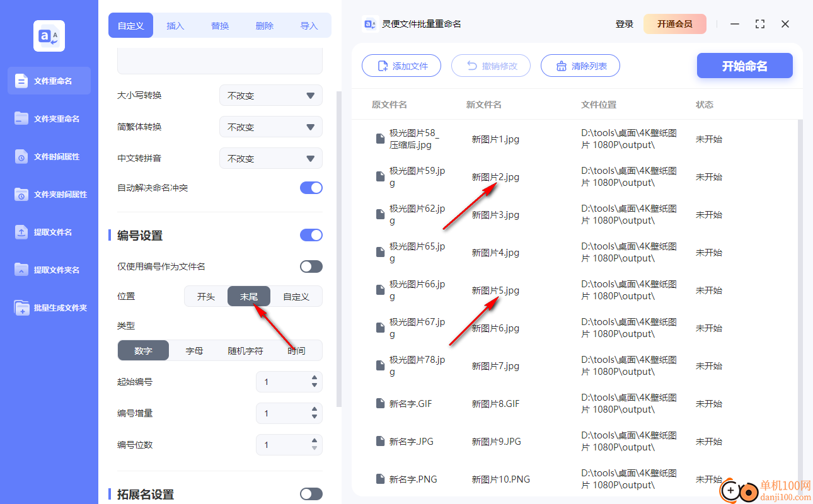Click the 登录 link

pyautogui.click(x=625, y=24)
